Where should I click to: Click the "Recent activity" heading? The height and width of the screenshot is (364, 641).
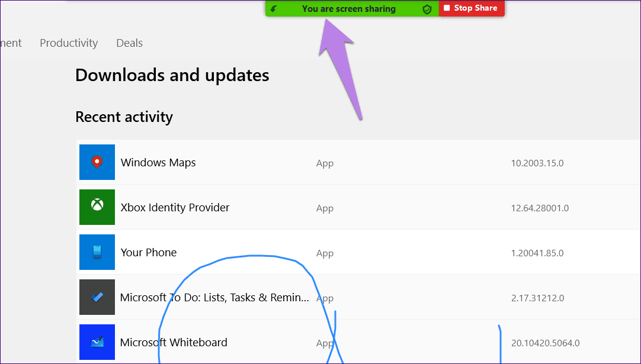click(x=124, y=117)
